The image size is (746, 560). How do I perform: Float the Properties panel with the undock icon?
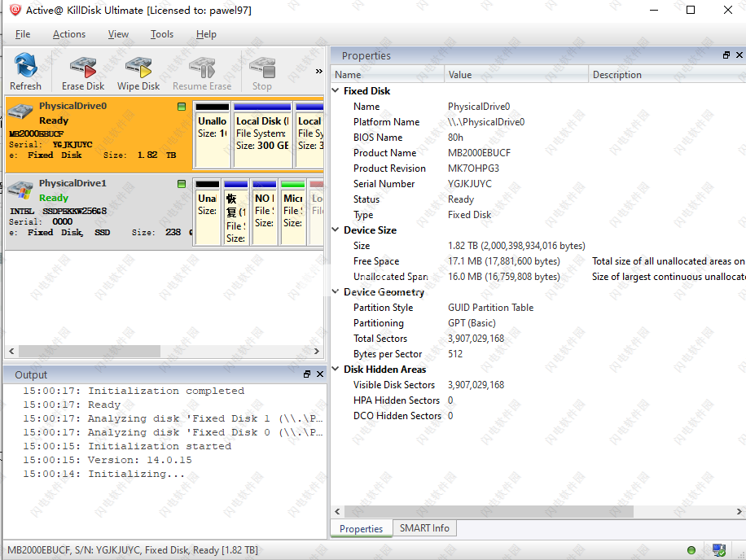point(726,55)
